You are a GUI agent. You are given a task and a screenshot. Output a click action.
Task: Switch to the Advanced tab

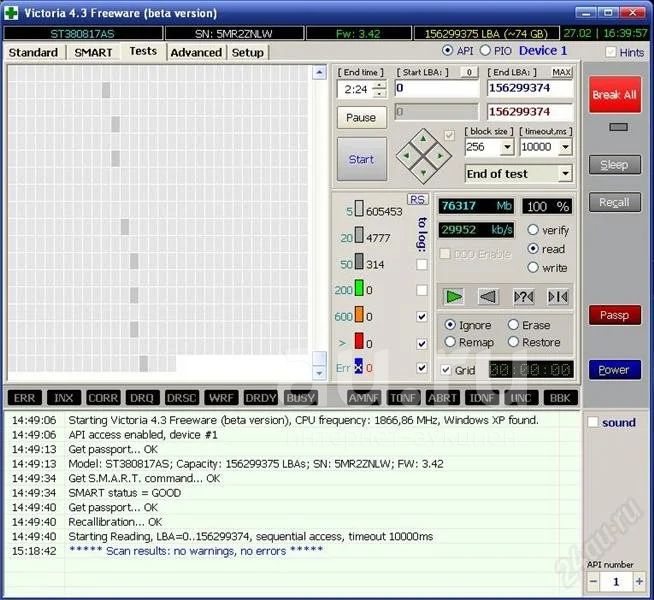pos(196,53)
